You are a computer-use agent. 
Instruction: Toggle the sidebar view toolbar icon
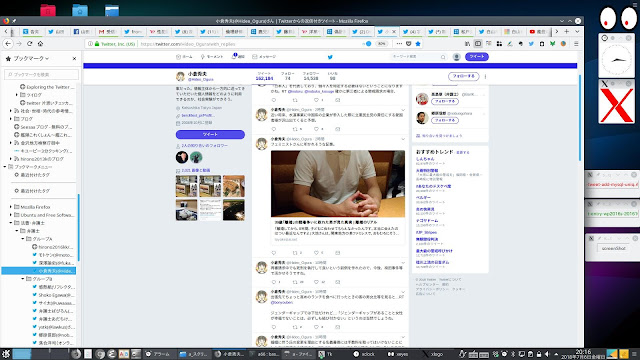pos(478,44)
